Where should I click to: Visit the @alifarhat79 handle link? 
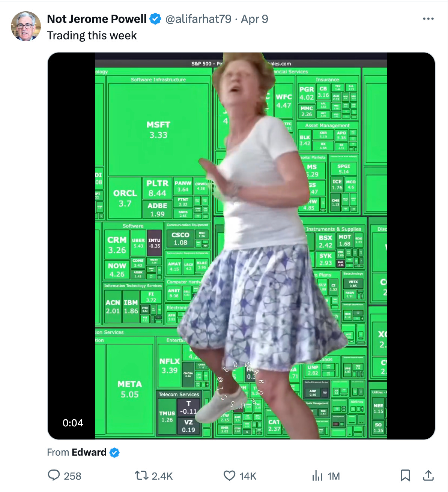click(198, 19)
